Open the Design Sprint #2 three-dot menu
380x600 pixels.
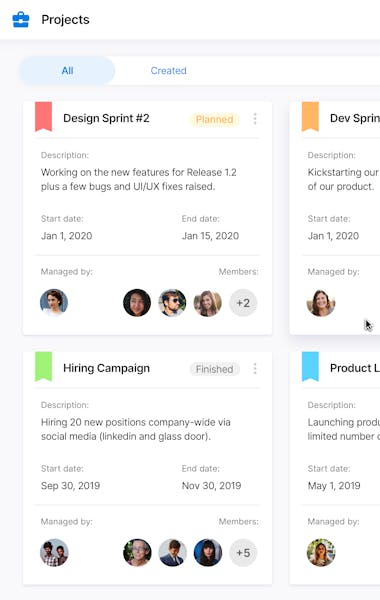tap(255, 119)
